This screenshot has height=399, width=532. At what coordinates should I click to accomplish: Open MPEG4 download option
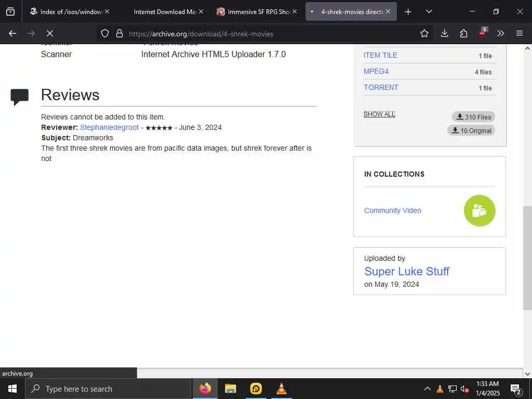coord(376,71)
